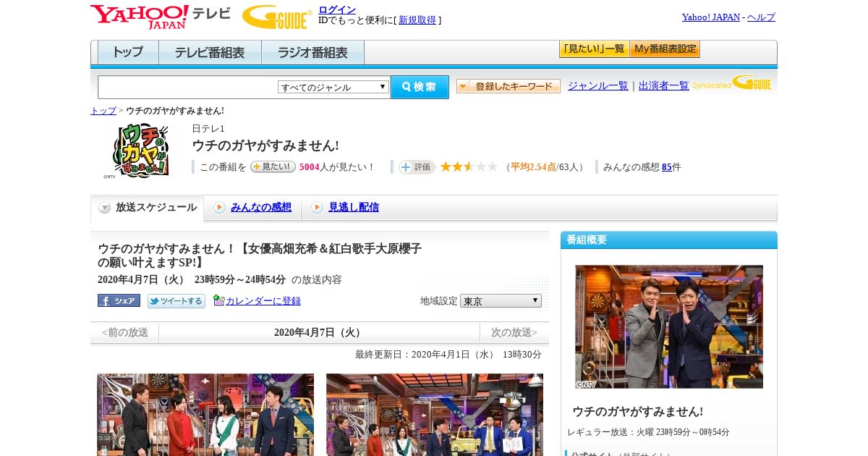This screenshot has height=456, width=868.
Task: Open the 出演者一覧 link
Action: pos(664,86)
